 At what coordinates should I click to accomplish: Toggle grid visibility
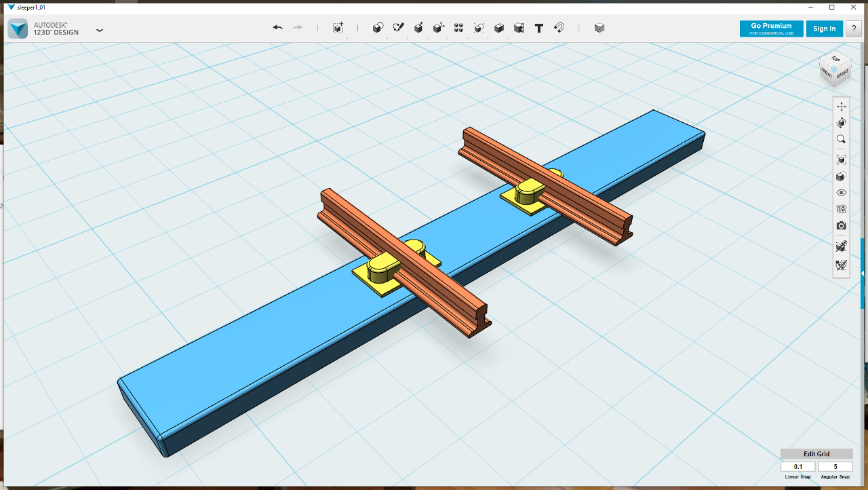(x=842, y=209)
